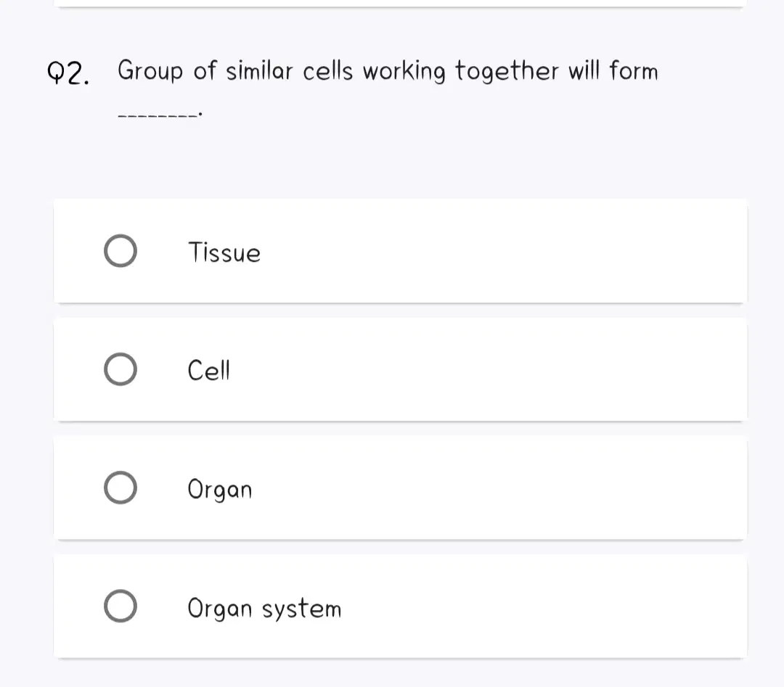Click the 'Tissue' answer text

click(224, 252)
